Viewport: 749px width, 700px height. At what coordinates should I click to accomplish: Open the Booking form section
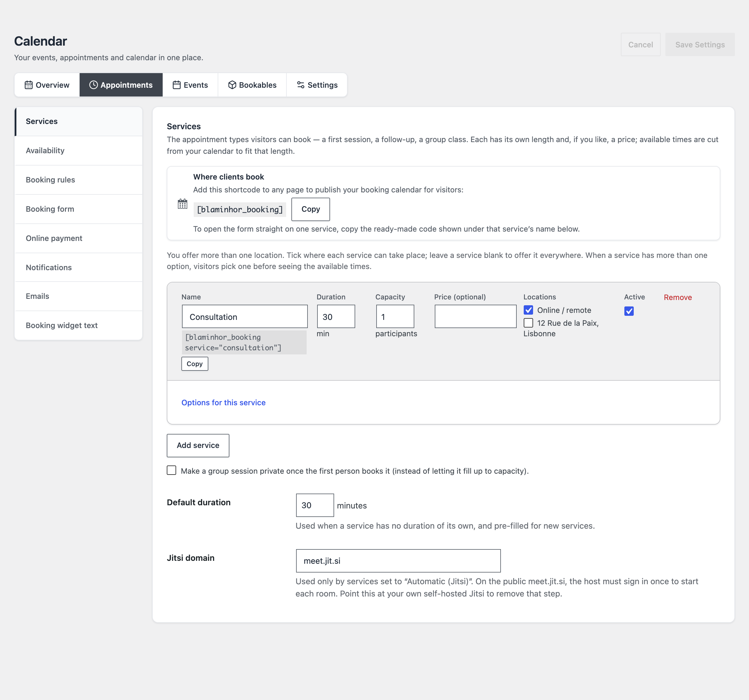(78, 209)
